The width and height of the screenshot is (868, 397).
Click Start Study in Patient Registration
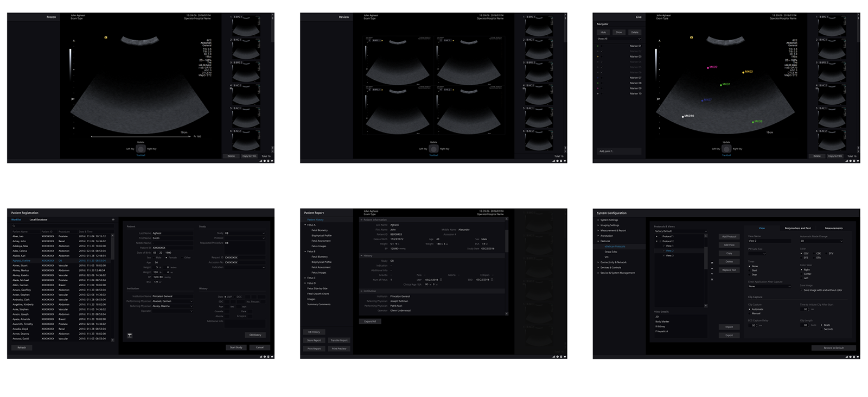click(x=236, y=348)
